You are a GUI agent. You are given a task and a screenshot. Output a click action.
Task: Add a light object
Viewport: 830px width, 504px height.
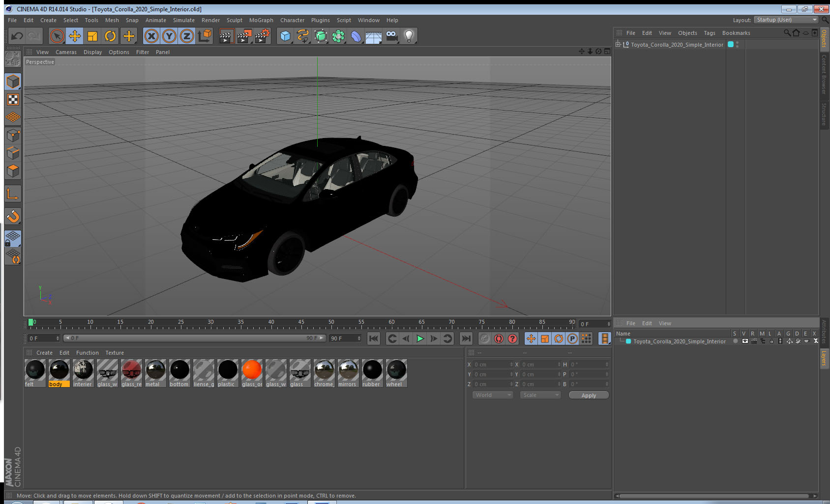click(409, 36)
